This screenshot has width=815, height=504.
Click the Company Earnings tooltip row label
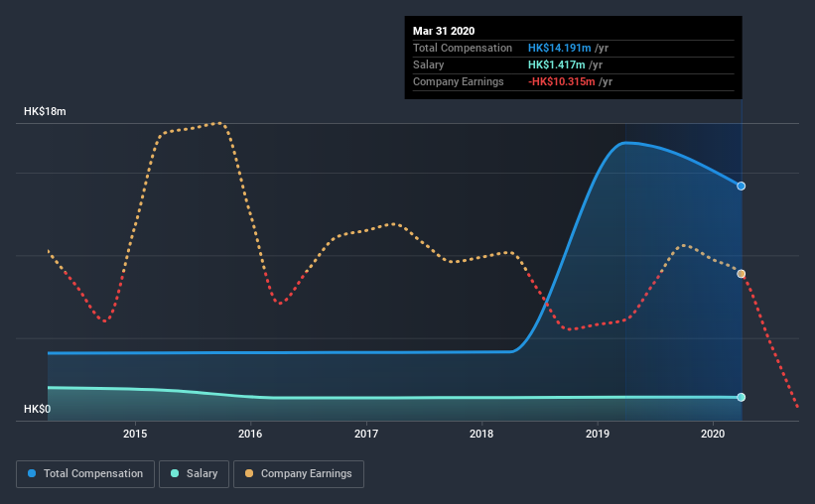tap(459, 81)
